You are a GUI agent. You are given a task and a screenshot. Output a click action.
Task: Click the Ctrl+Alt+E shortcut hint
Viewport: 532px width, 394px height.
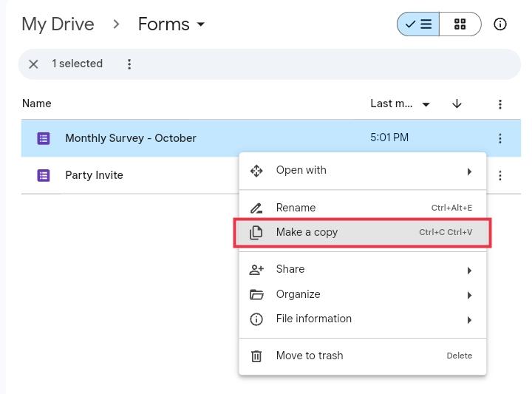(451, 208)
